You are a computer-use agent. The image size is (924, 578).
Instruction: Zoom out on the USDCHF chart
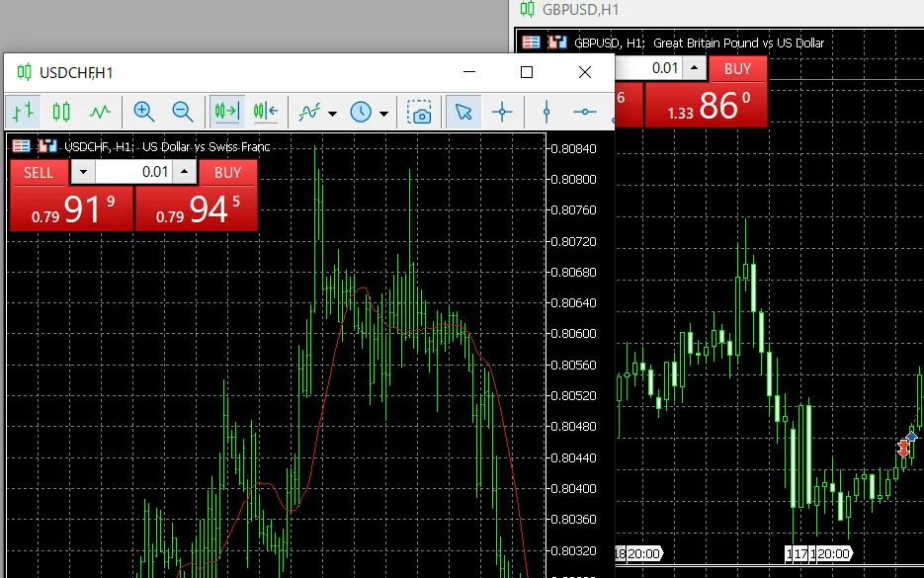[x=182, y=112]
